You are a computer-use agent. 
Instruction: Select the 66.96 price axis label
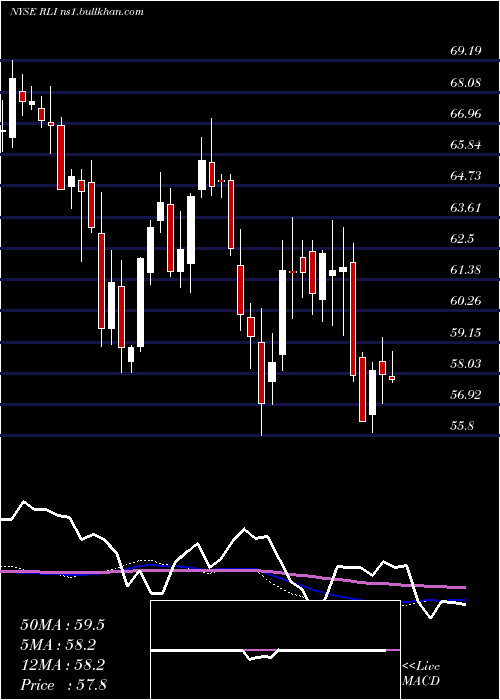pos(466,114)
